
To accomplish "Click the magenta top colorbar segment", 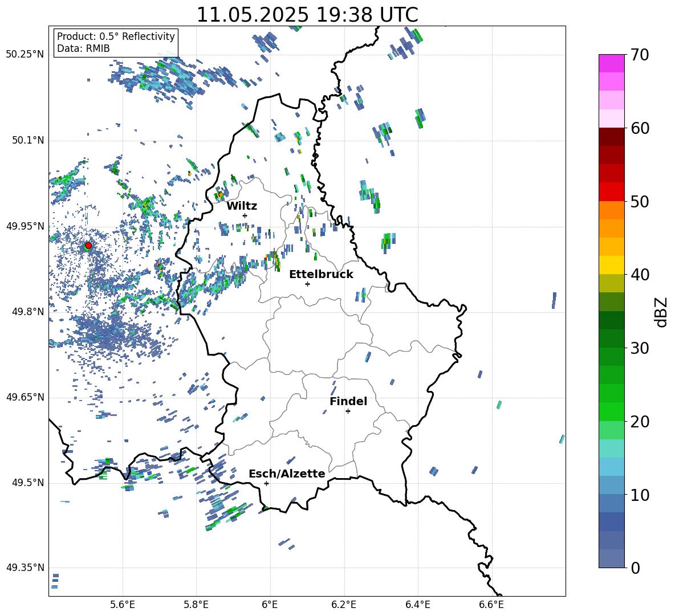I will pyautogui.click(x=611, y=63).
